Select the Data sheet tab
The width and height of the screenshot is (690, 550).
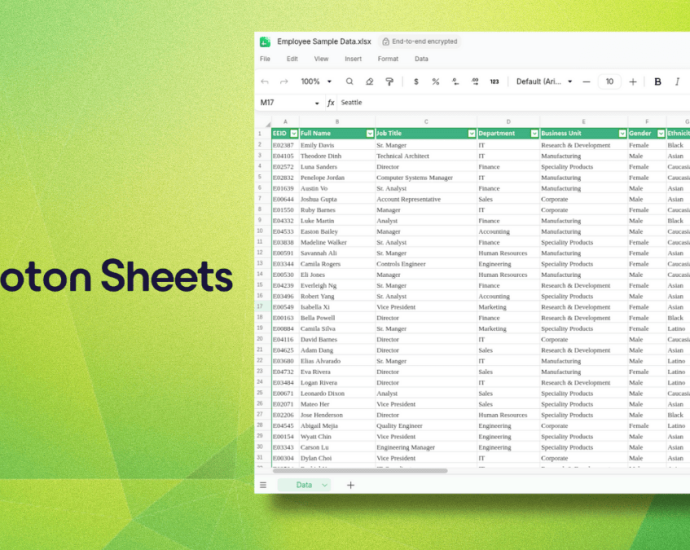coord(304,485)
